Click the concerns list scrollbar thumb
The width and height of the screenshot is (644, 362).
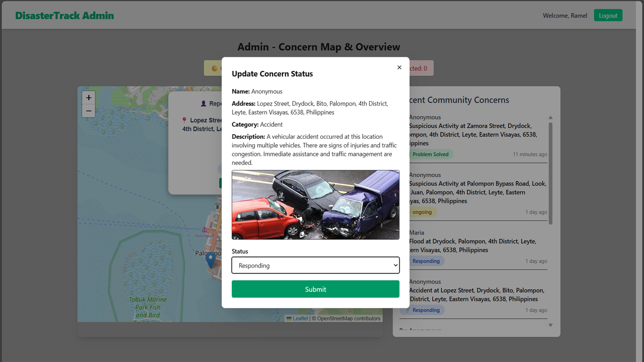[550, 173]
